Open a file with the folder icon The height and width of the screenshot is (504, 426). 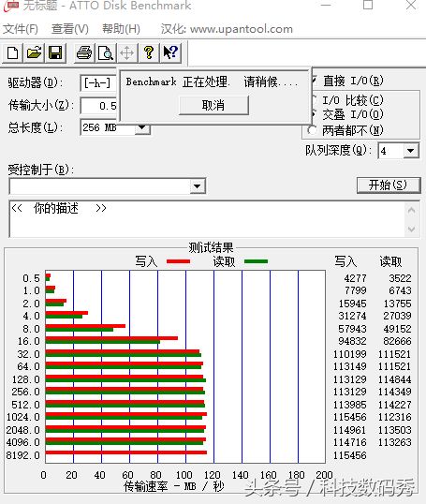(34, 52)
